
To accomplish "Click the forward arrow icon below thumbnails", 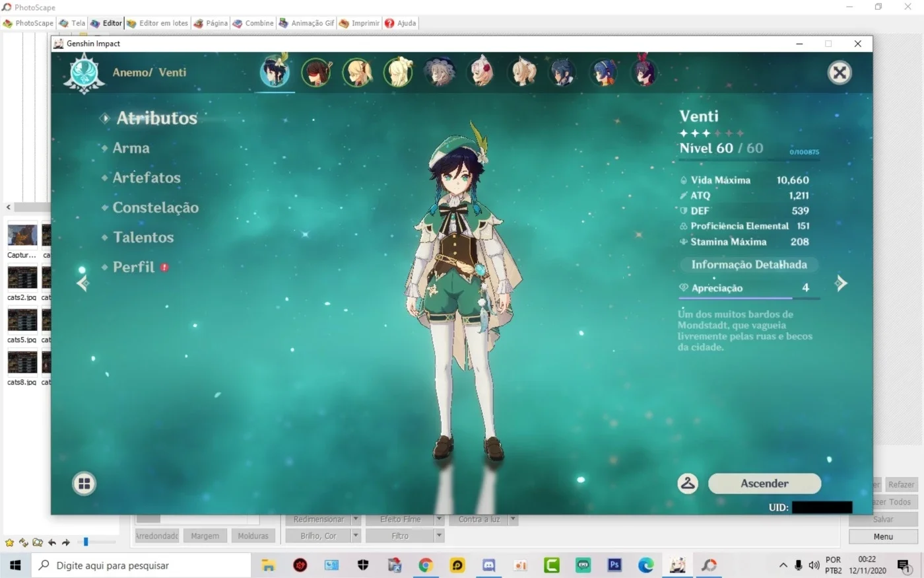I will [65, 542].
